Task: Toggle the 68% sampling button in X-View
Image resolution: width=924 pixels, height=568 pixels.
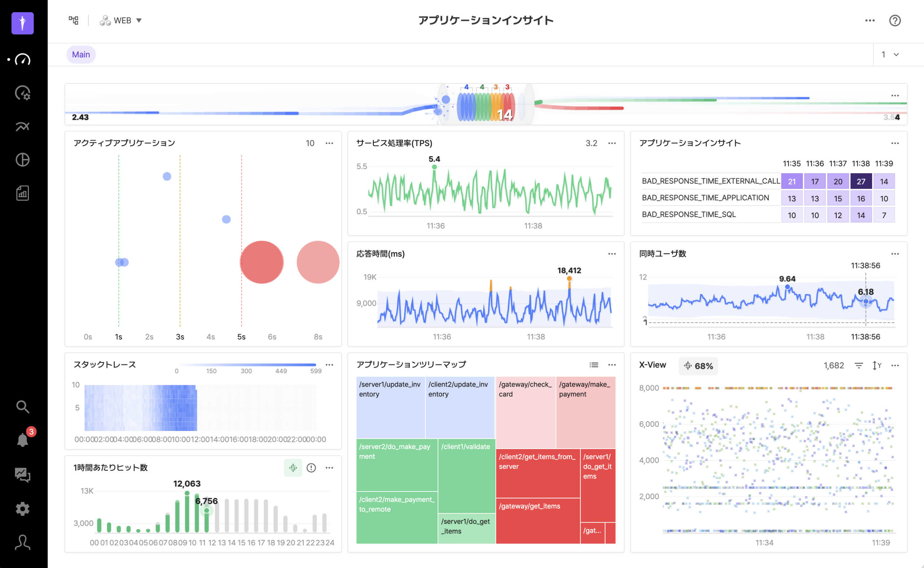Action: point(698,366)
